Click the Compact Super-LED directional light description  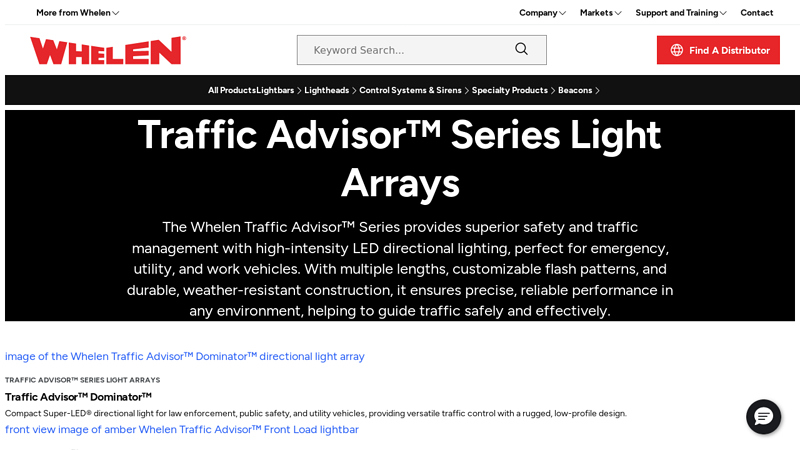click(x=316, y=413)
